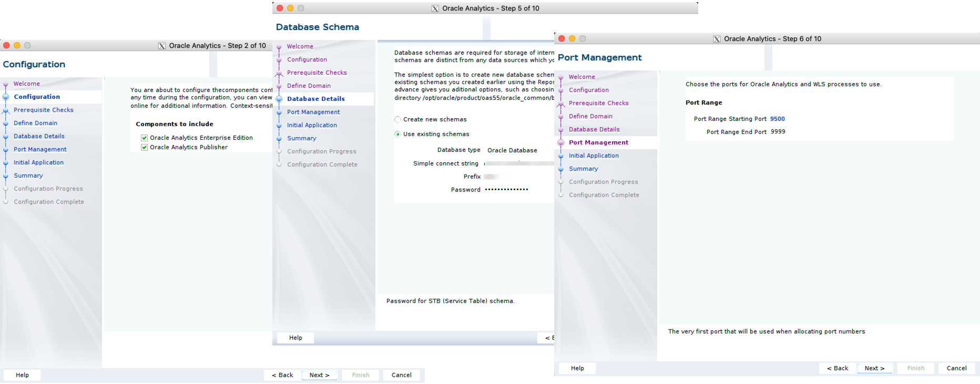Open Summary step in Step 5 window
This screenshot has height=384, width=980.
pyautogui.click(x=302, y=138)
